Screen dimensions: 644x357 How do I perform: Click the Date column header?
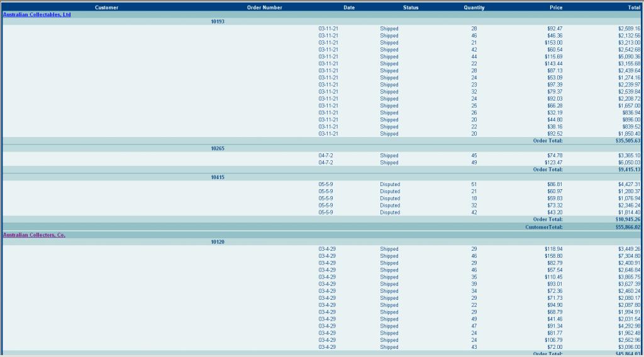349,8
